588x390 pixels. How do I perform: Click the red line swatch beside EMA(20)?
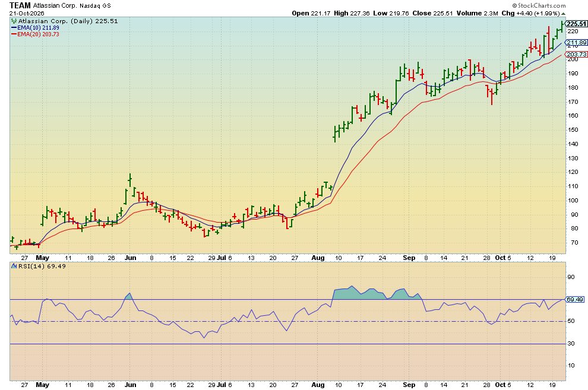[x=14, y=34]
